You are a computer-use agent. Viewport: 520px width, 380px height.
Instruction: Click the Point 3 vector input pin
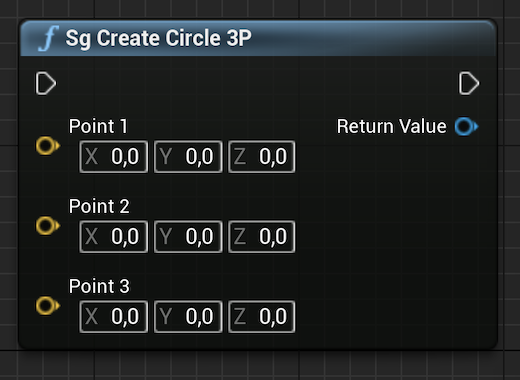click(48, 306)
